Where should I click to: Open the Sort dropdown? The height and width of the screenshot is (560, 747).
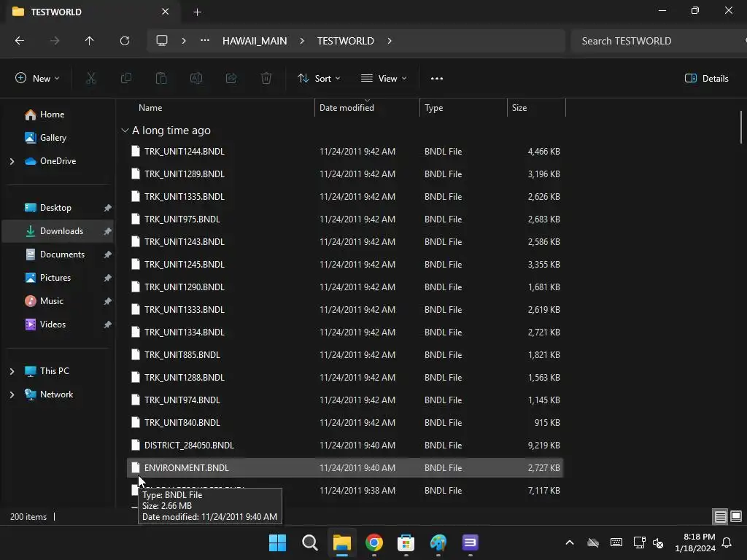(x=319, y=79)
